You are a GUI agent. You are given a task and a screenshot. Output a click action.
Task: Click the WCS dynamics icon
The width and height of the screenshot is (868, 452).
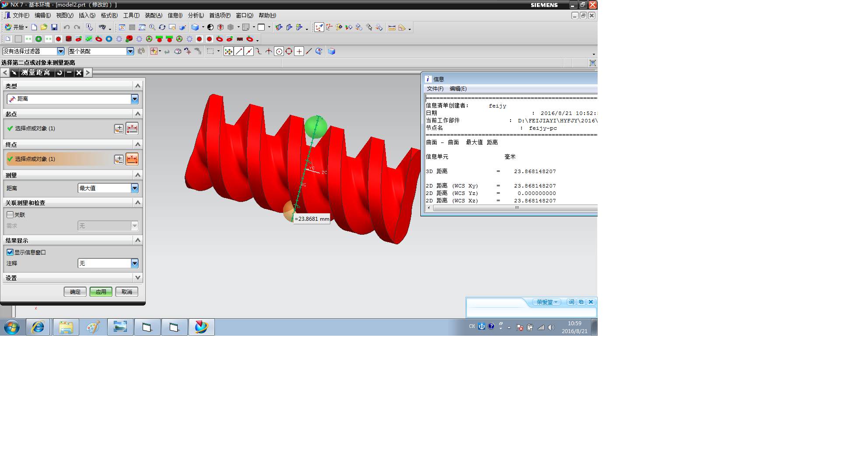tap(319, 28)
